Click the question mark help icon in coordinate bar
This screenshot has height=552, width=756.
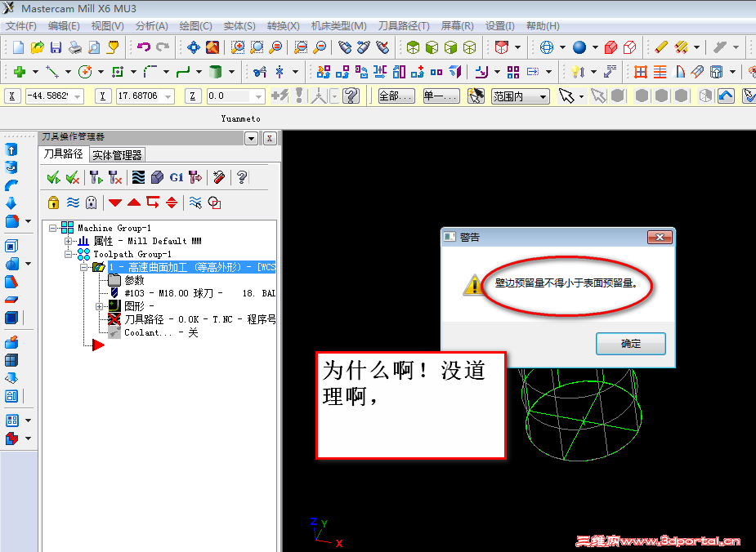(x=351, y=96)
